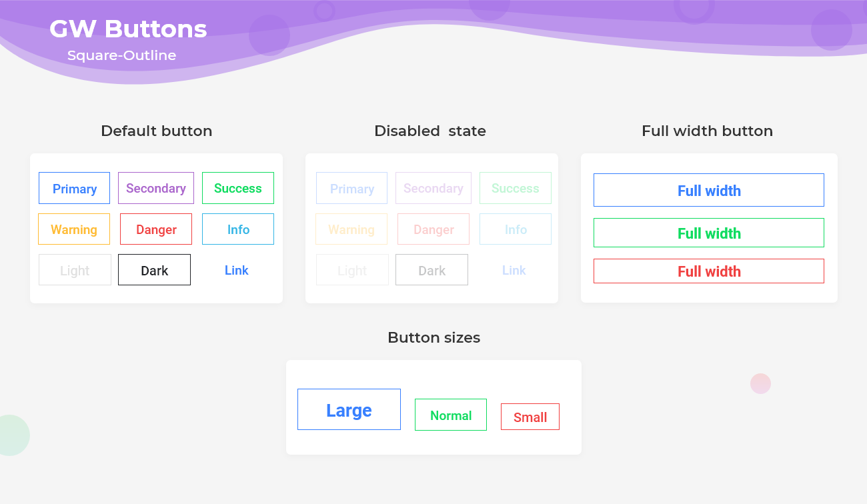Click the blue Full width button
The width and height of the screenshot is (867, 504).
[x=708, y=190]
